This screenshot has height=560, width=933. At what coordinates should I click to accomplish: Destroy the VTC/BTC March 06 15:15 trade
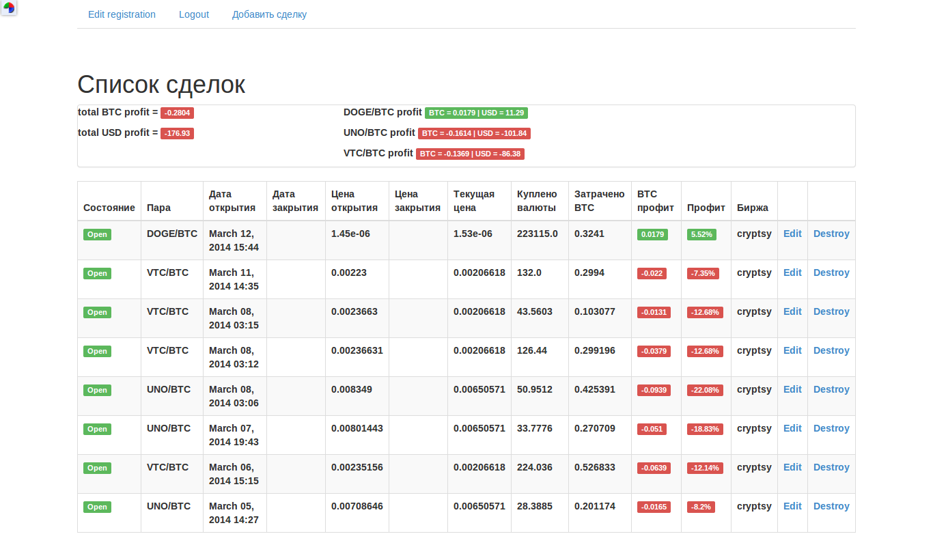click(831, 467)
